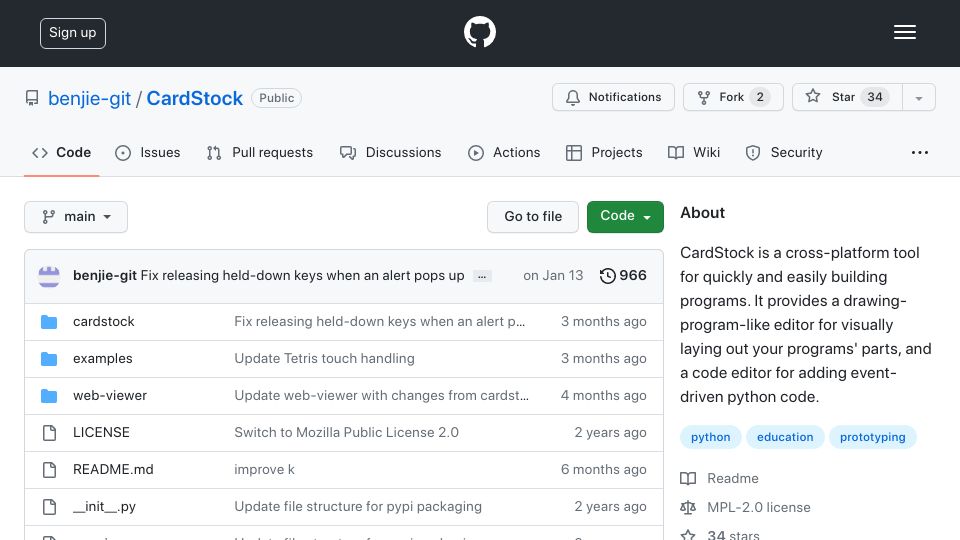Click the GitHub Octocat logo

pos(479,32)
